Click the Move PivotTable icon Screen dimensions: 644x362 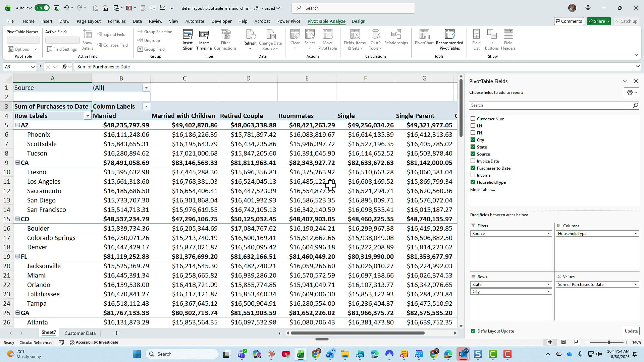pyautogui.click(x=327, y=40)
